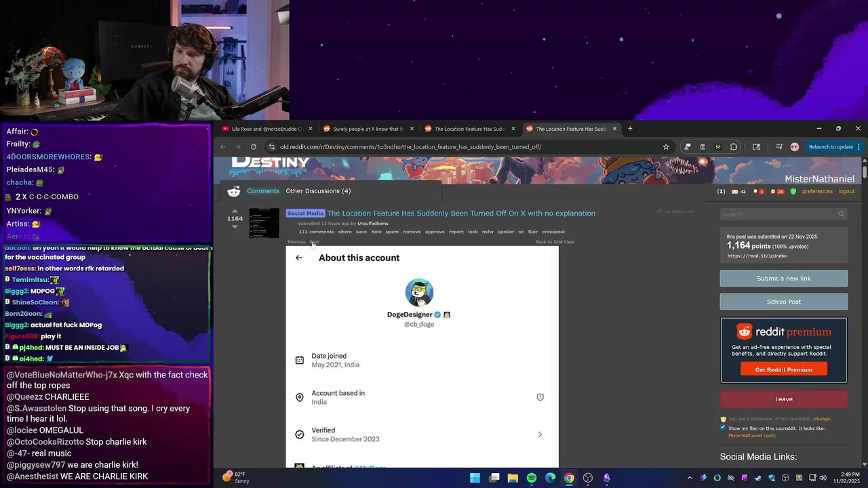
Task: Click the post thumbnail image
Action: coord(264,223)
